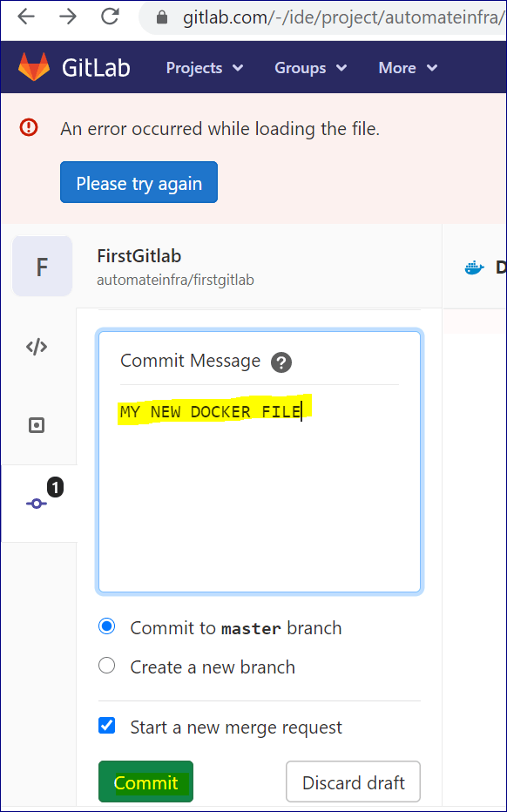The width and height of the screenshot is (507, 812).
Task: Select Commit to master branch option
Action: tap(106, 626)
